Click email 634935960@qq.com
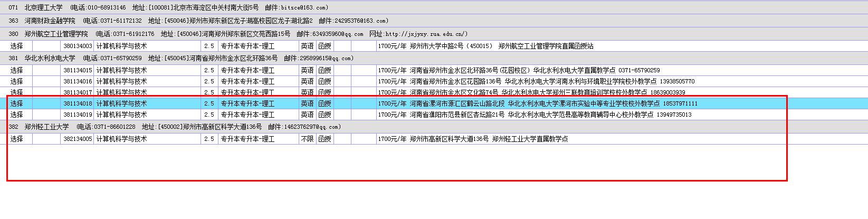868x219 pixels. (x=338, y=34)
